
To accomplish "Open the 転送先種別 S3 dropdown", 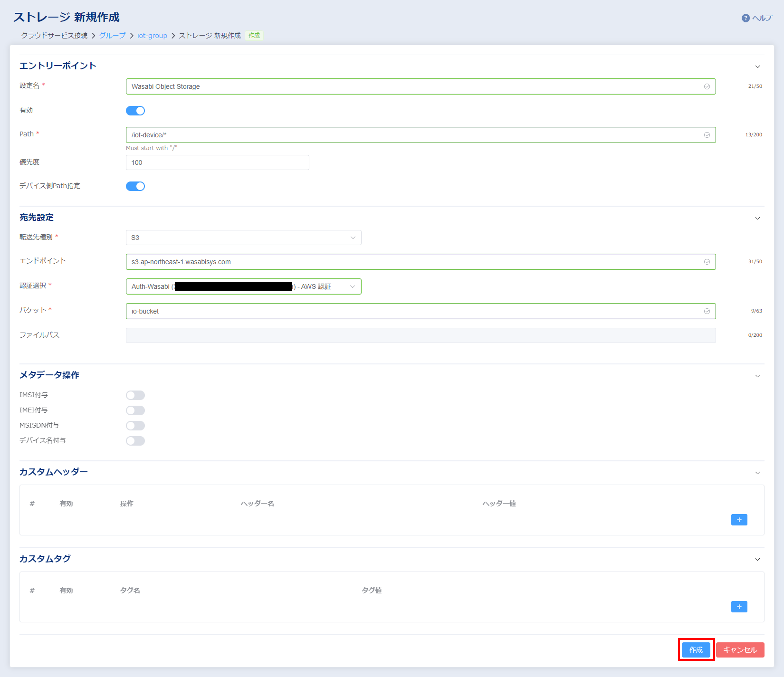I will point(243,237).
